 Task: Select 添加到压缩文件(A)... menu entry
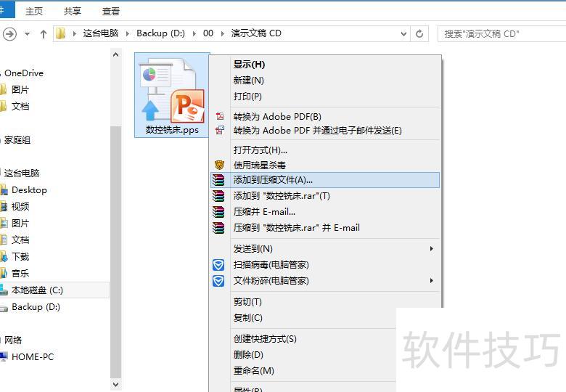pos(325,180)
